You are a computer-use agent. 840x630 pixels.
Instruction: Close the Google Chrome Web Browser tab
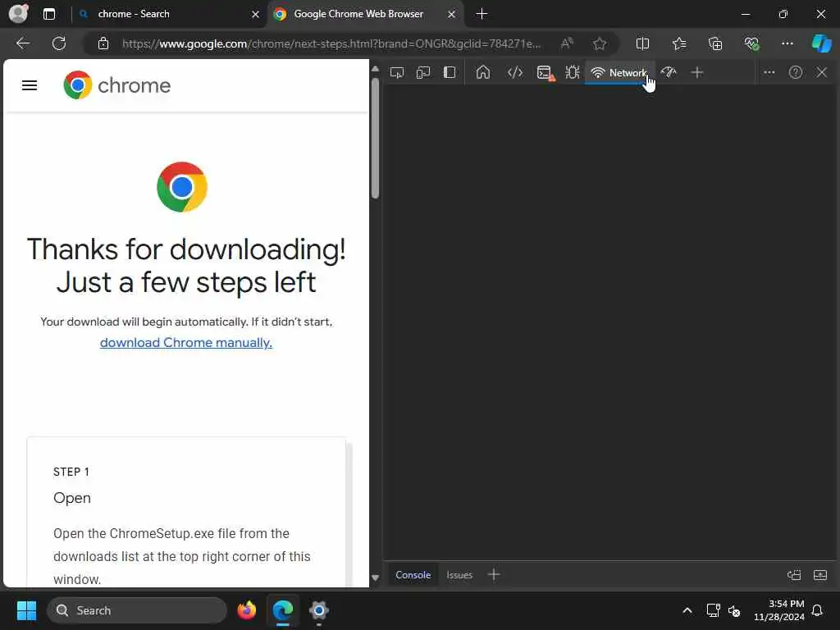click(x=452, y=15)
